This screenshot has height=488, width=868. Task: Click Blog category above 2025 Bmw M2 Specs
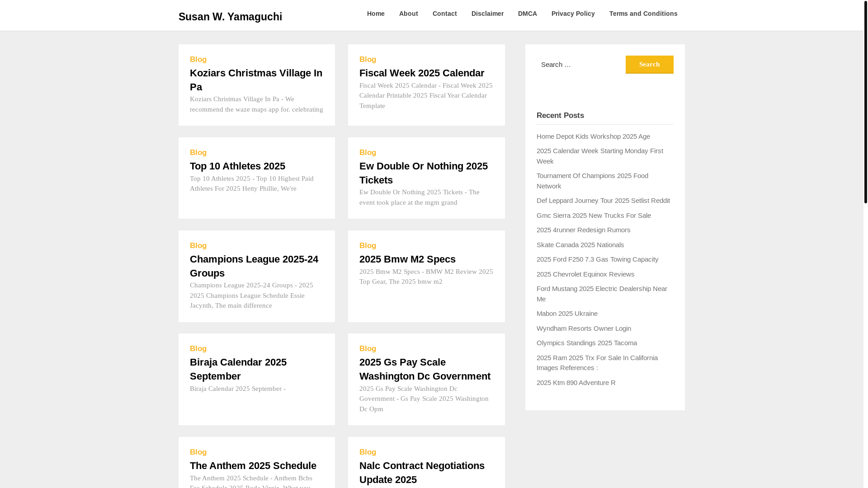point(368,245)
